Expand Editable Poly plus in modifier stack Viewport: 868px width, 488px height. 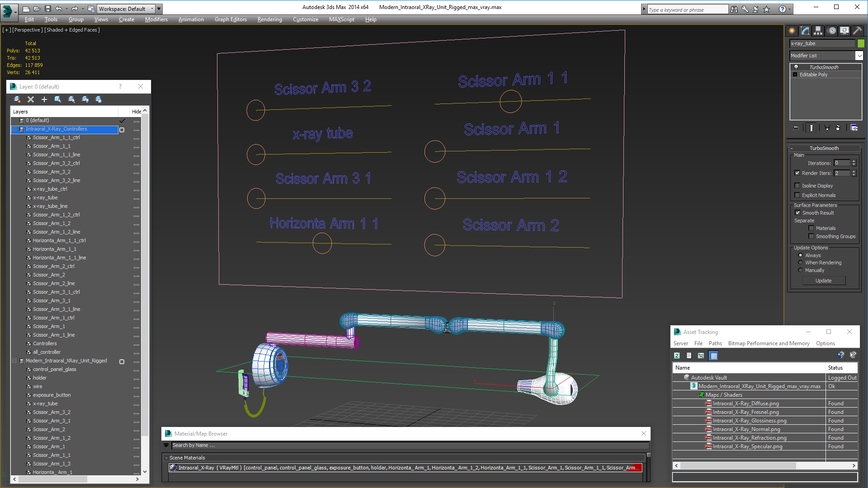(795, 75)
